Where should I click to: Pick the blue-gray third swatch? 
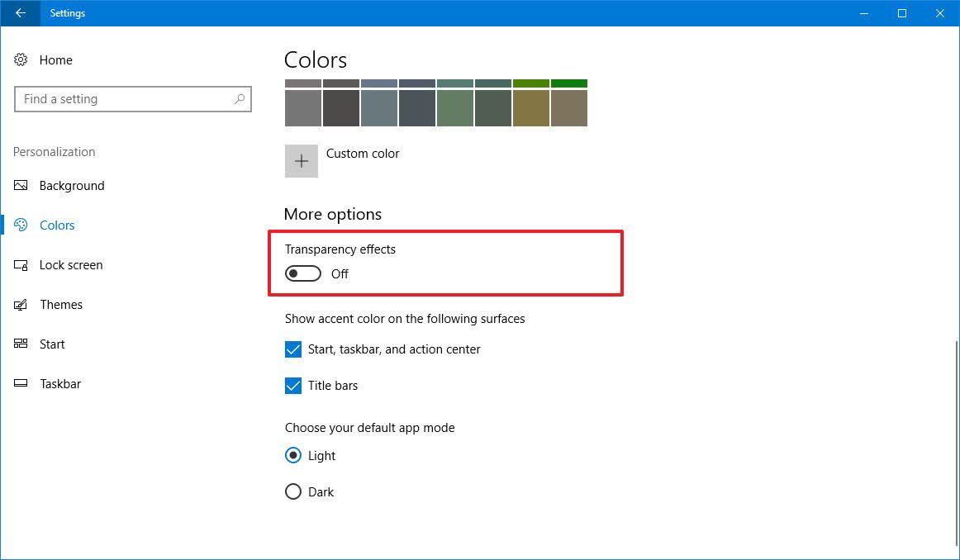click(379, 107)
